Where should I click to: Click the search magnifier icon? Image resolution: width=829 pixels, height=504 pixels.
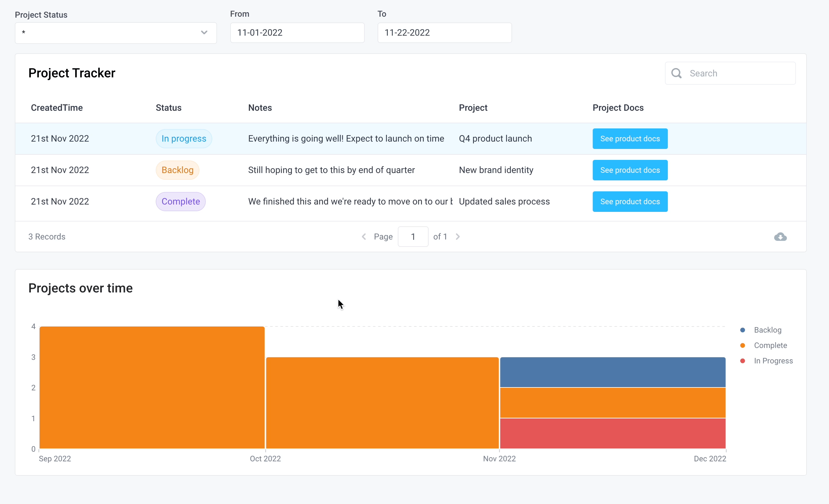pos(676,73)
